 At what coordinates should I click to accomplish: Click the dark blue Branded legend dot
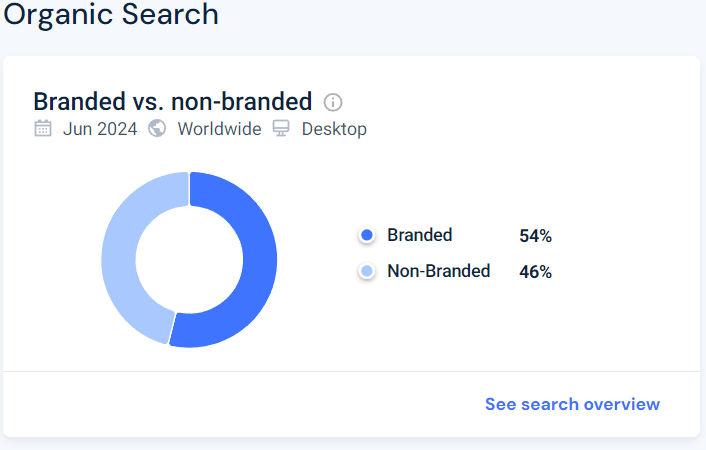[x=366, y=236]
